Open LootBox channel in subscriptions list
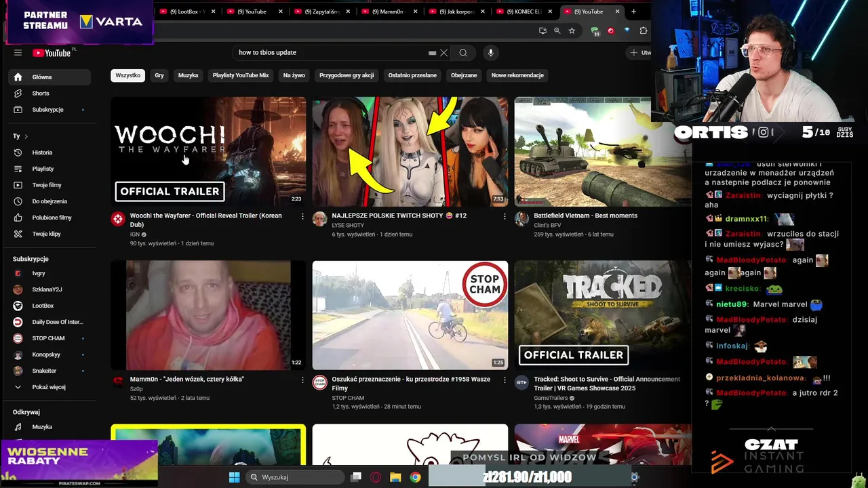 pos(50,306)
